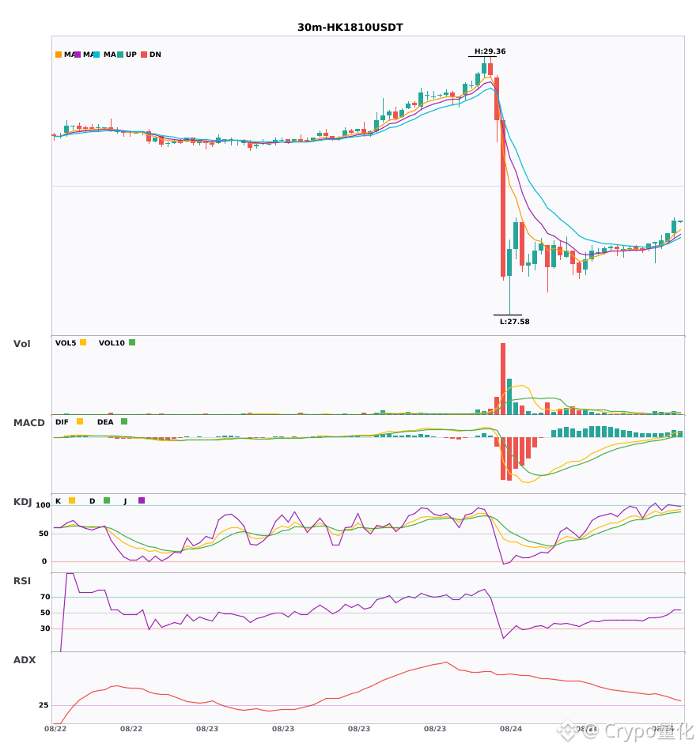Screen dimensions: 700x751
Task: Select the MACD panel label
Action: tap(28, 423)
